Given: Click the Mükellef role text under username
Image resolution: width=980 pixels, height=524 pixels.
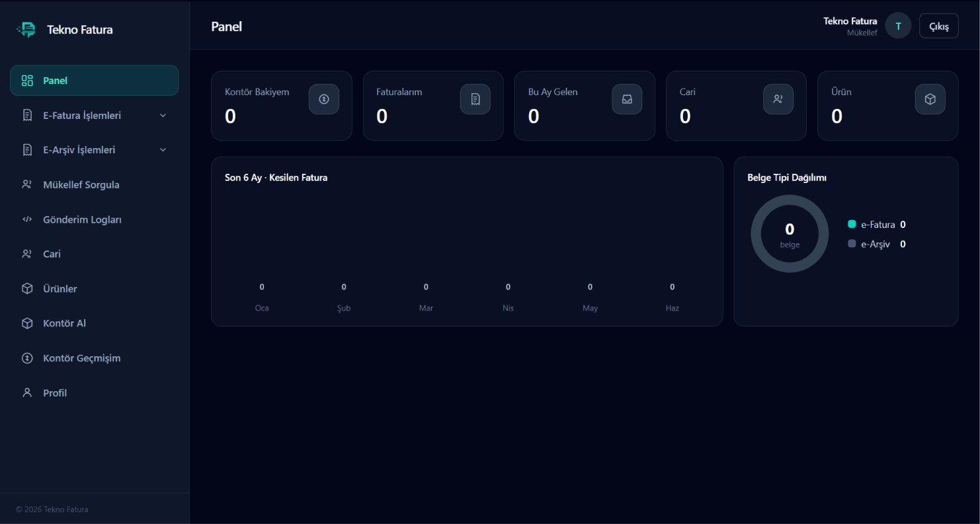Looking at the screenshot, I should (862, 32).
